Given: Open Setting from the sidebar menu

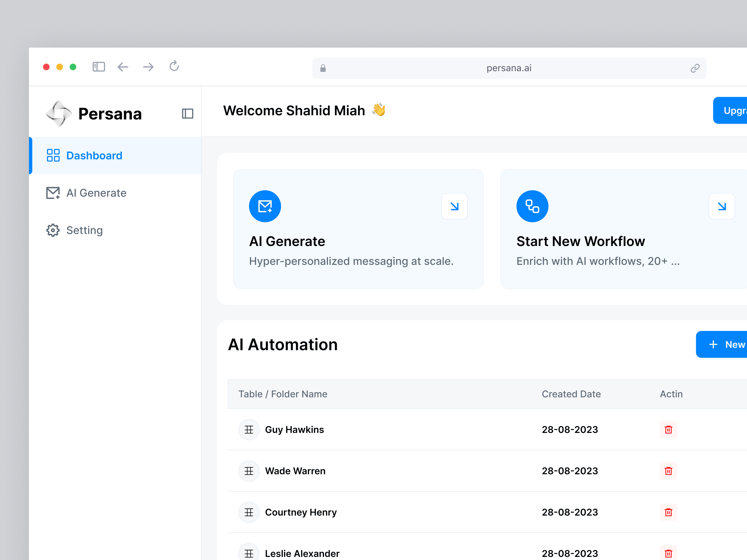Looking at the screenshot, I should (85, 230).
